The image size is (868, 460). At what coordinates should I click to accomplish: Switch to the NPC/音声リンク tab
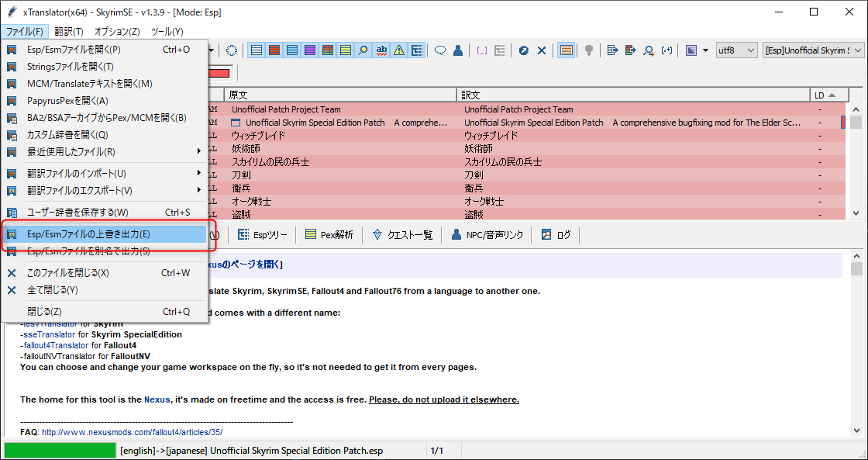click(487, 235)
